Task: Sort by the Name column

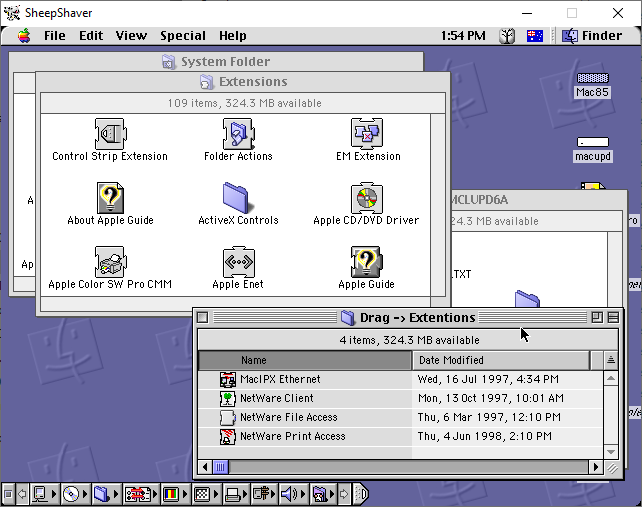Action: tap(305, 360)
